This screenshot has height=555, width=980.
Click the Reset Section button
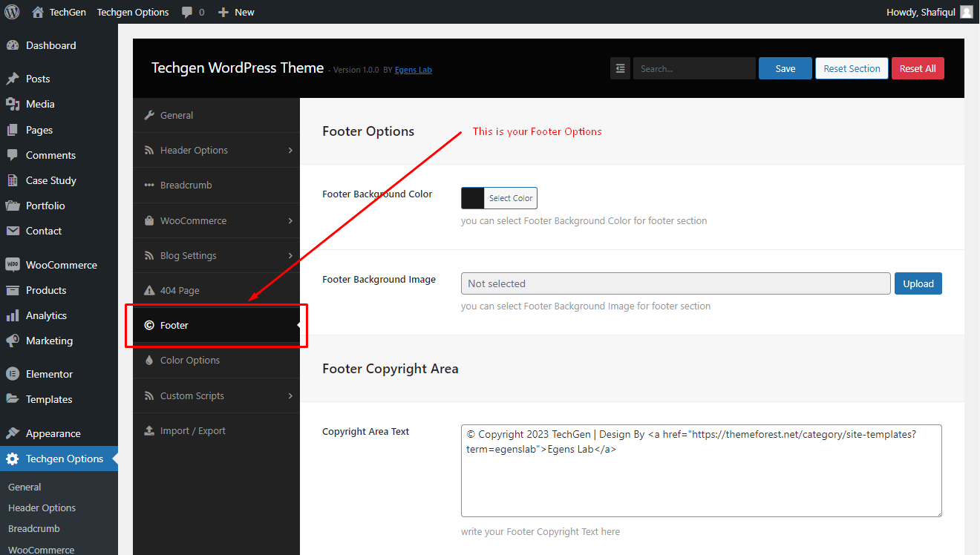(x=852, y=68)
